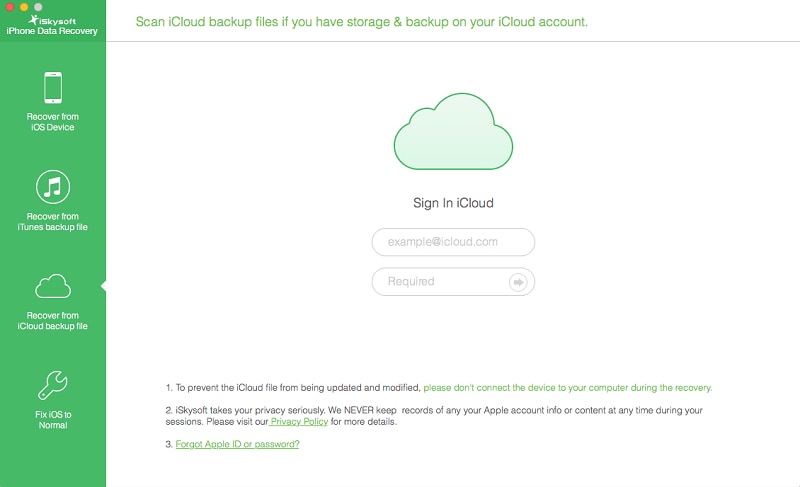The height and width of the screenshot is (487, 800).
Task: Choose the small cloud icon in sidebar
Action: click(53, 286)
